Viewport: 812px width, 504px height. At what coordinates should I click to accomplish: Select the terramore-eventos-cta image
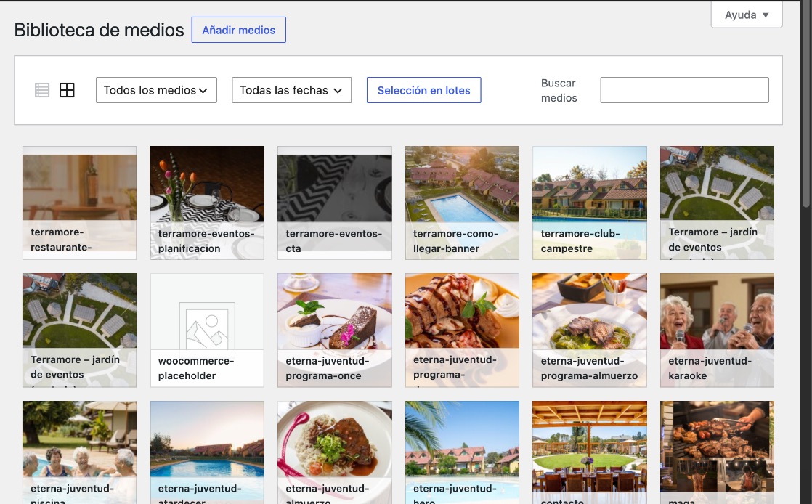coord(335,203)
